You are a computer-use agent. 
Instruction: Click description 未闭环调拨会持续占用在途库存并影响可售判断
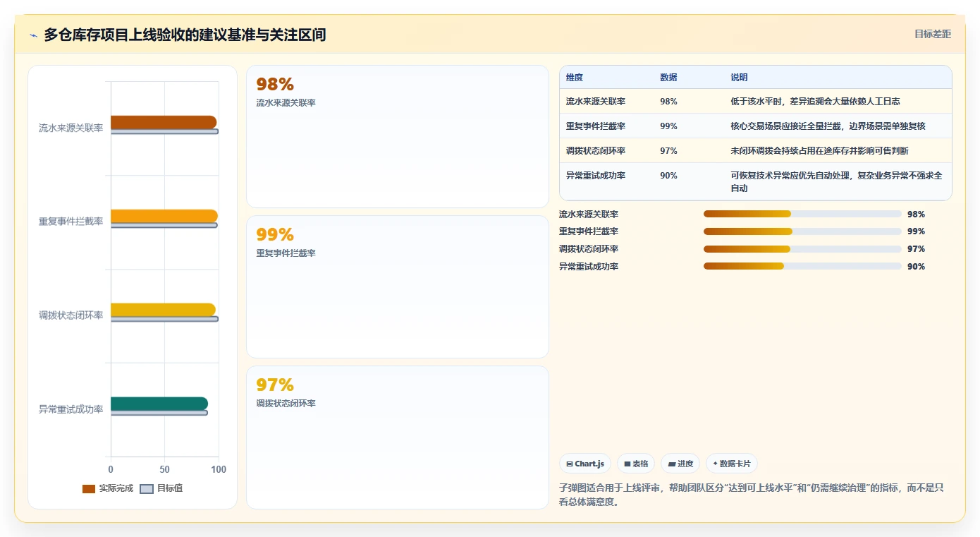pyautogui.click(x=819, y=151)
